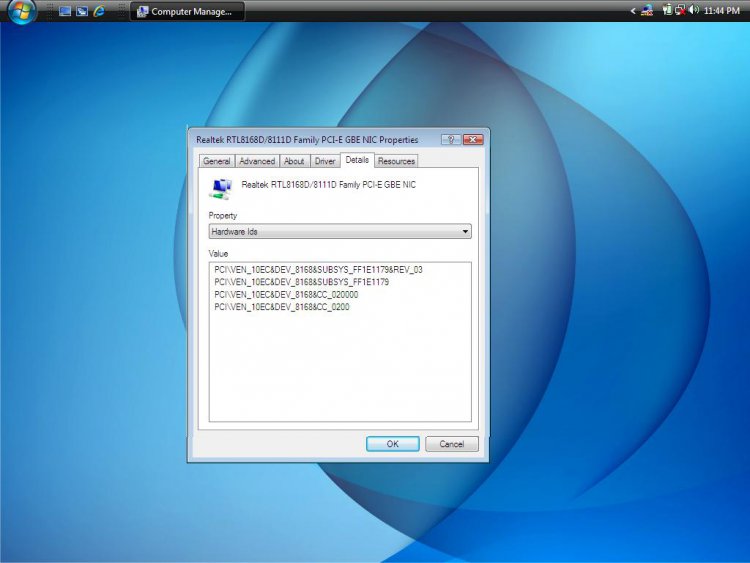Open the Windows Start orb

tap(21, 11)
